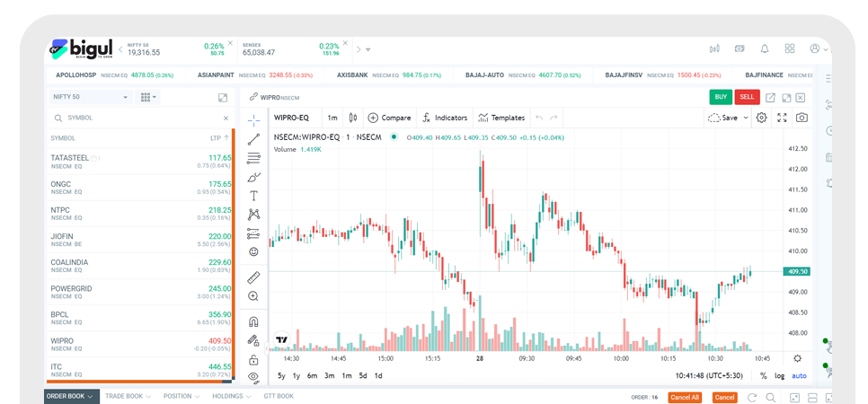Close the NIFTY 50 index ticker
Viewport: 868px width, 404px height.
231,42
